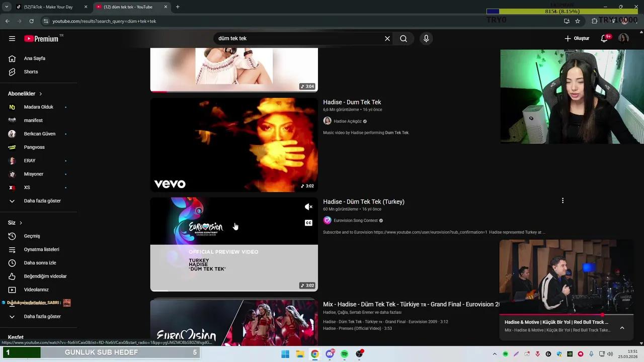Viewport: 644px width, 362px height.
Task: Go back with the browser back arrow
Action: point(7,21)
